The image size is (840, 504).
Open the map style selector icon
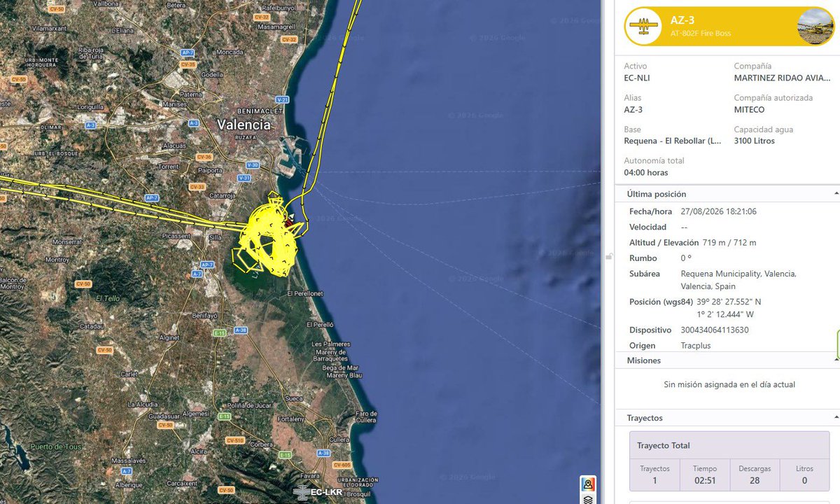tap(589, 484)
